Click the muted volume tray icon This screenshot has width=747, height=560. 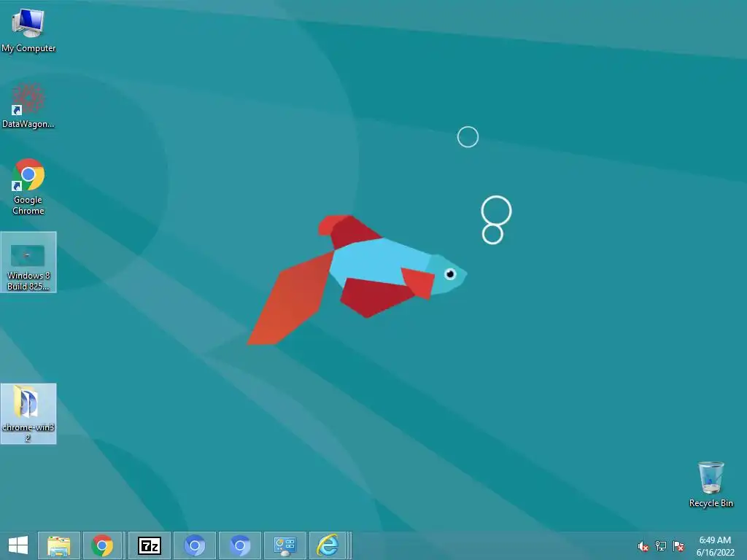click(643, 547)
